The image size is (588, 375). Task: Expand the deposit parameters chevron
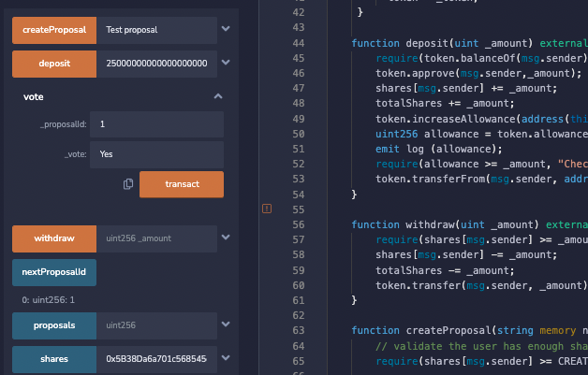[226, 63]
